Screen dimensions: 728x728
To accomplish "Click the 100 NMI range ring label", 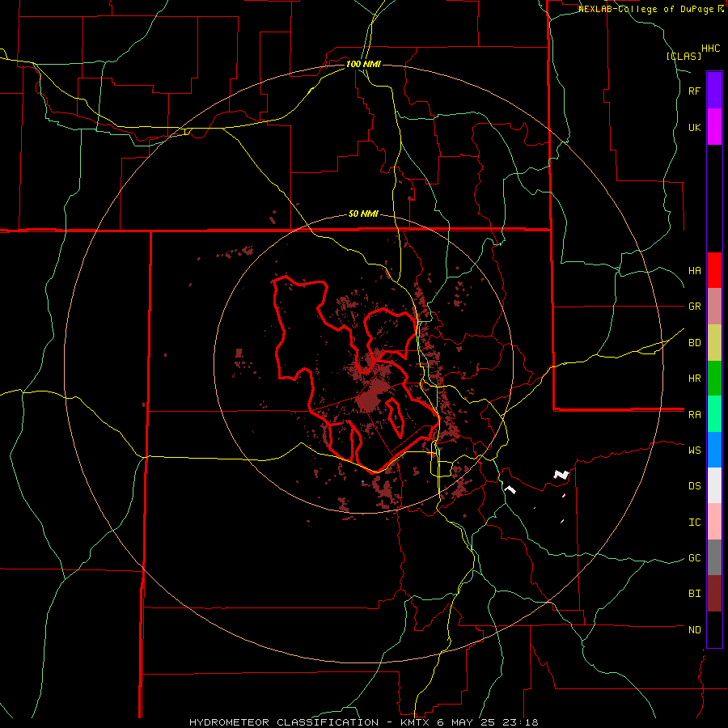I will [x=363, y=64].
